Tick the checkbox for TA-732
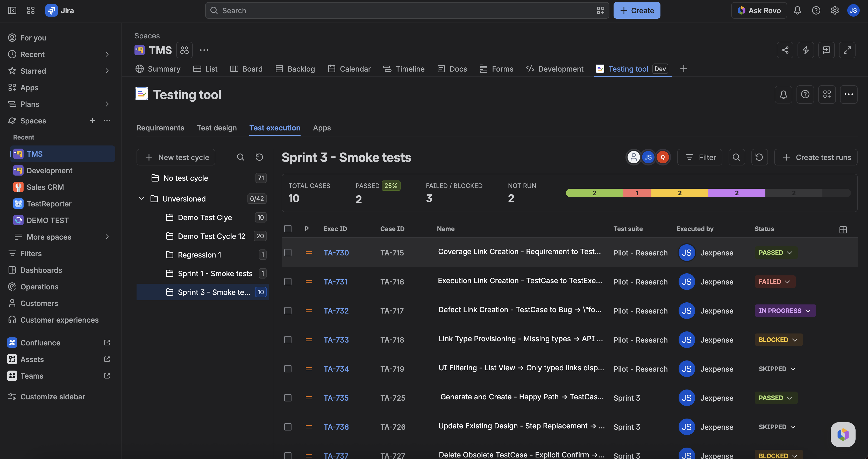Image resolution: width=868 pixels, height=459 pixels. [x=288, y=311]
